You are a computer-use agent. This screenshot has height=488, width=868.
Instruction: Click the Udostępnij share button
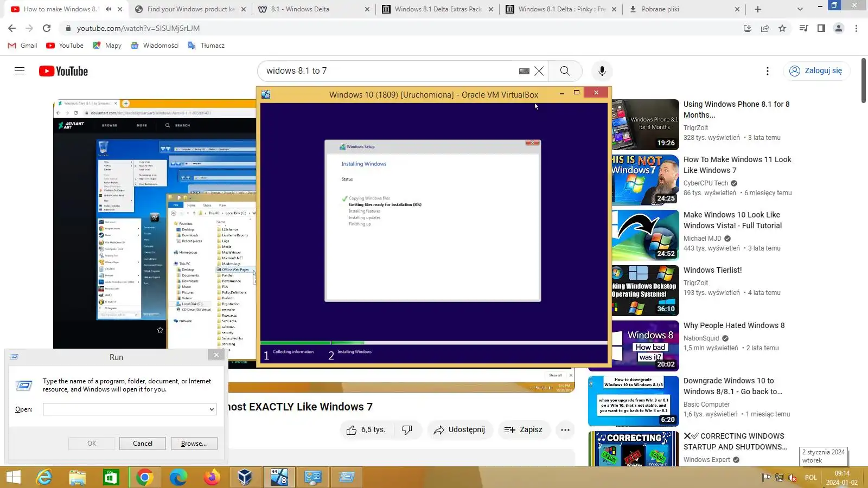point(460,430)
